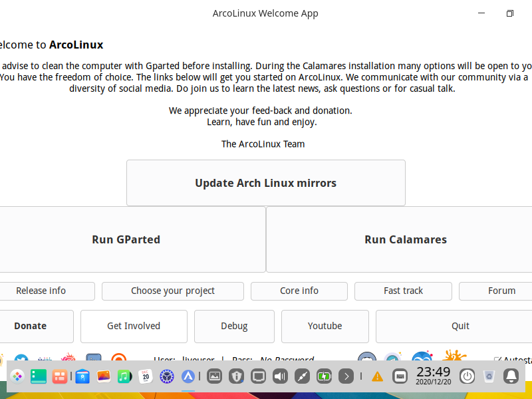This screenshot has height=399, width=532.
Task: Launch the green music player icon
Action: pos(124,376)
